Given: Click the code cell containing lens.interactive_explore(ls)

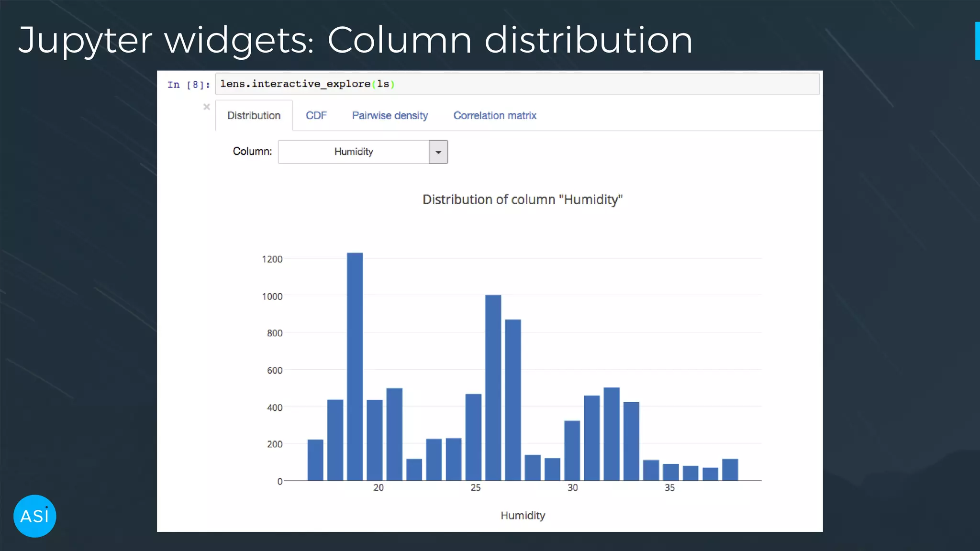Looking at the screenshot, I should tap(517, 84).
